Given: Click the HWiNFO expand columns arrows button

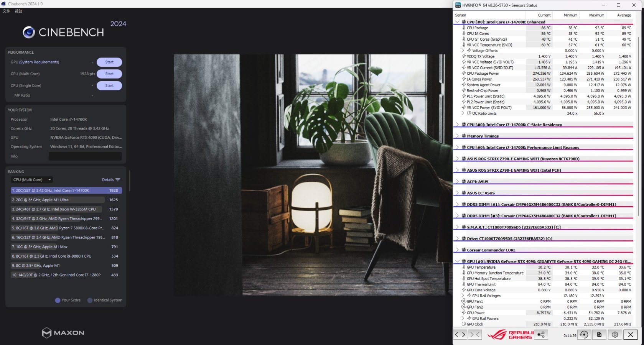Looking at the screenshot, I should coord(460,335).
